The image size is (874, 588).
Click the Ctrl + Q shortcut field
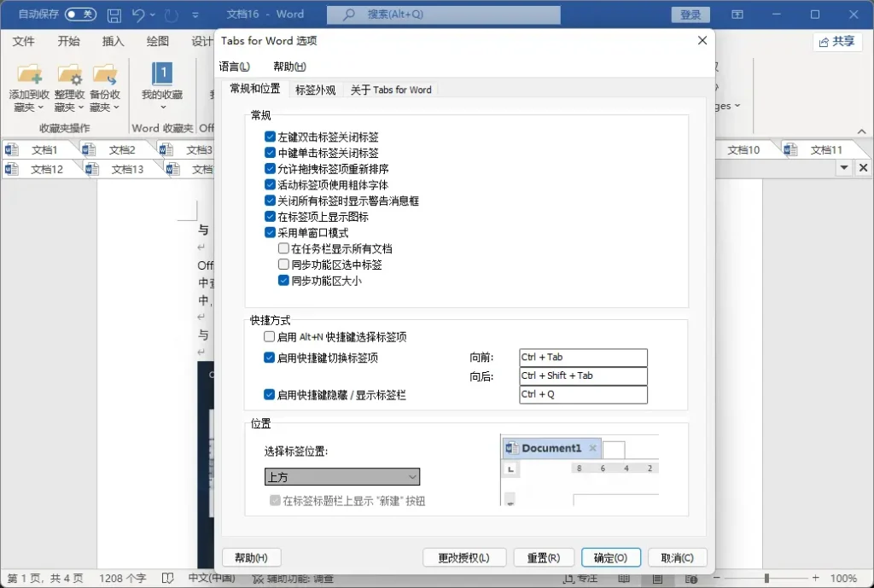pos(583,394)
